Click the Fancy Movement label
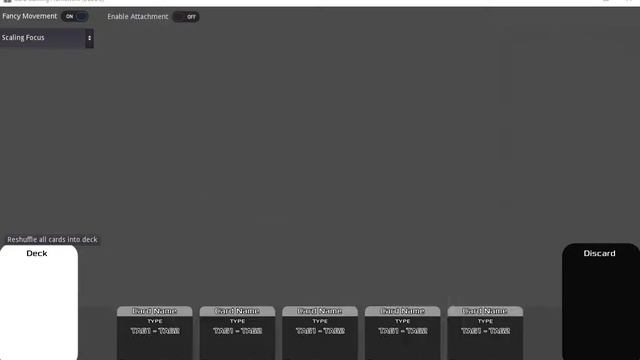The image size is (640, 360). [30, 16]
